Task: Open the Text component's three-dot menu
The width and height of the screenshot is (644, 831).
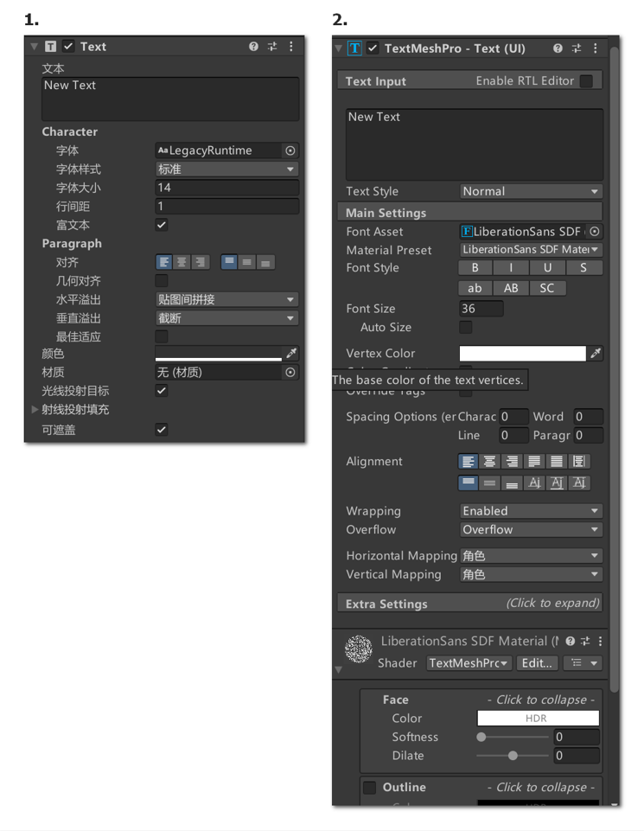Action: tap(290, 47)
